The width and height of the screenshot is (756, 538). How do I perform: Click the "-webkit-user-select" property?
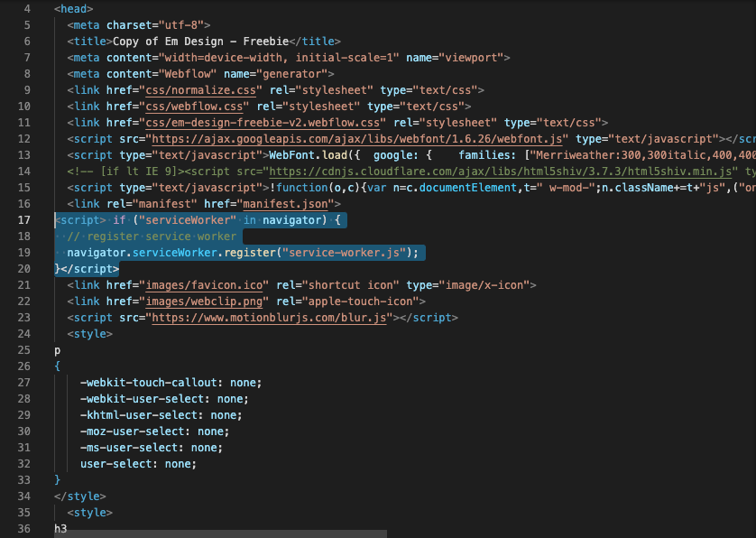[x=142, y=399]
